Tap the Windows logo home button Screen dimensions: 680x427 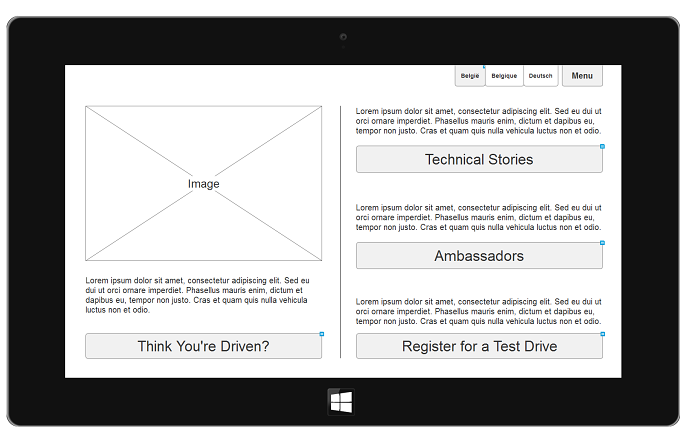click(341, 402)
